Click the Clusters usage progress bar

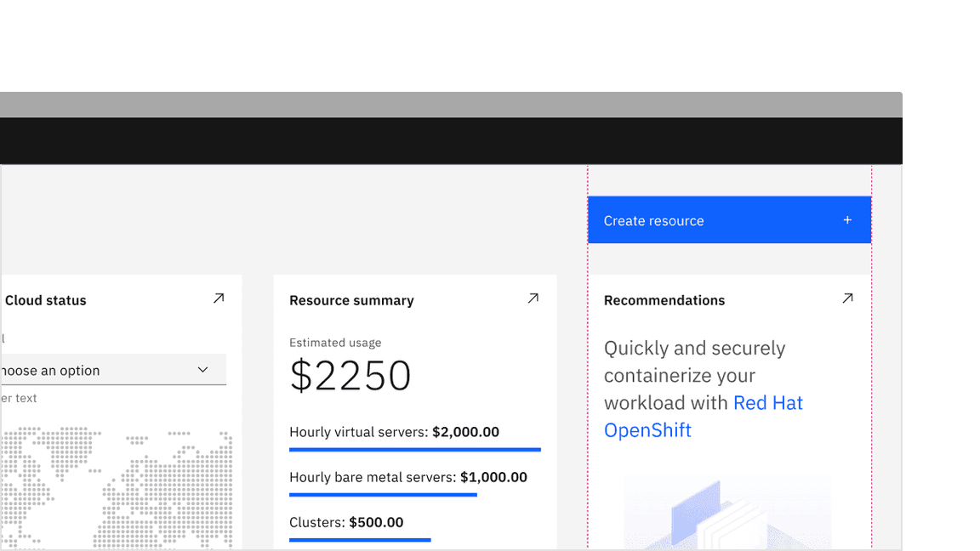tap(360, 539)
